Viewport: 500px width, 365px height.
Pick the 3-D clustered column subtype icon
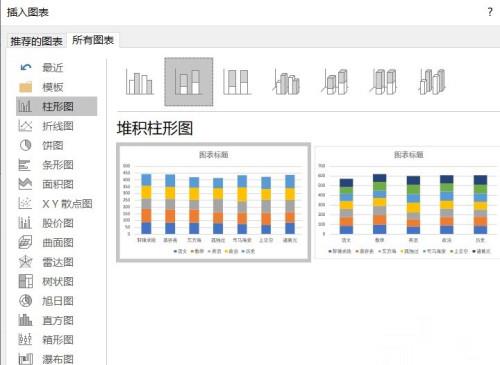click(286, 82)
